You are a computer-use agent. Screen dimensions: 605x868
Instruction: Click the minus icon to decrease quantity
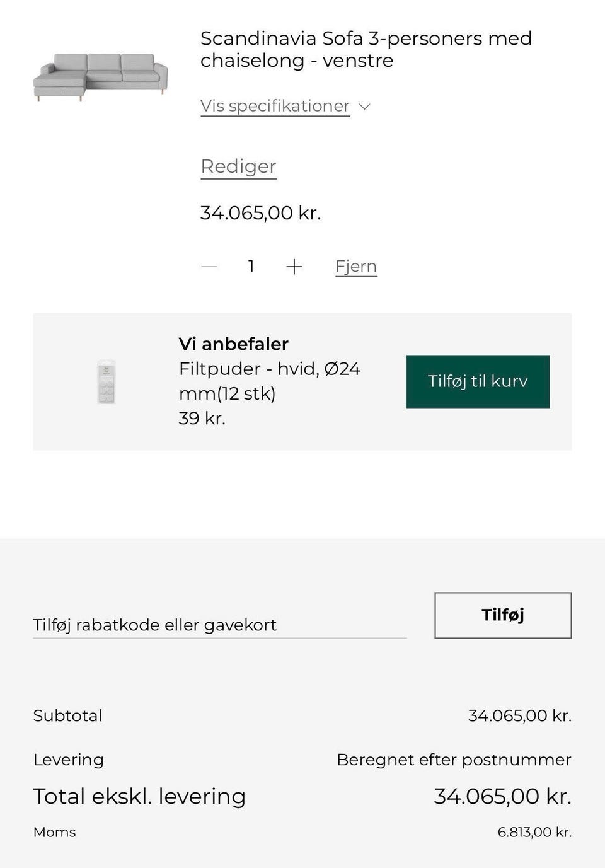click(209, 267)
